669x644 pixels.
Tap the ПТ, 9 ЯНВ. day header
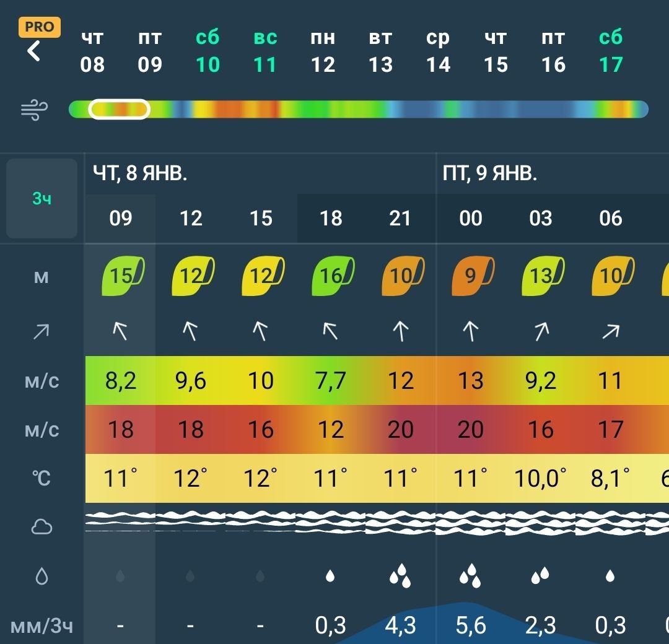pos(489,173)
